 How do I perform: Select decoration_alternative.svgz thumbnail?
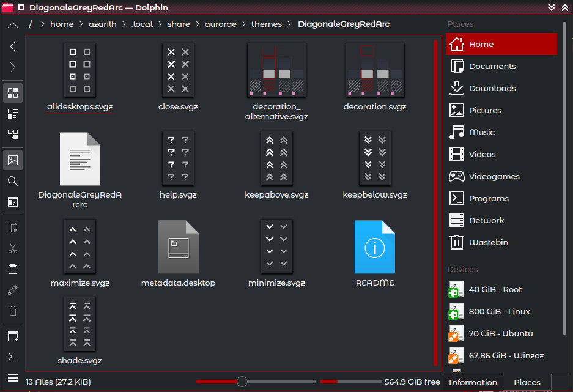coord(276,70)
